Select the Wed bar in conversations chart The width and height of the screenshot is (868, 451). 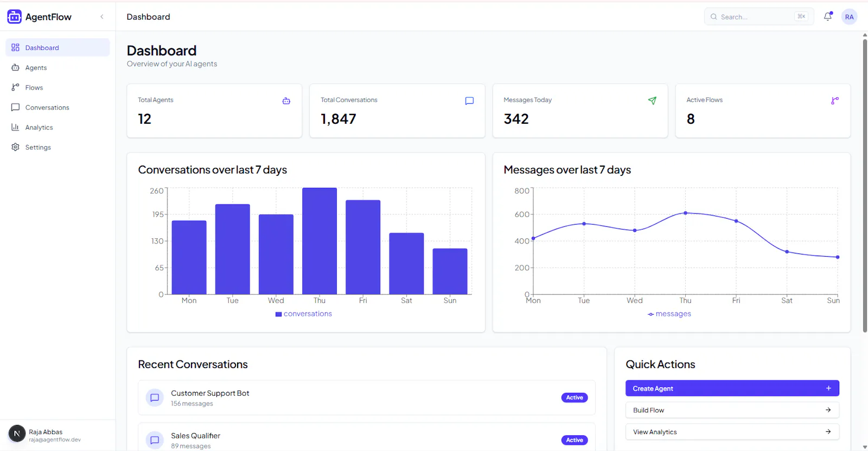(x=276, y=254)
